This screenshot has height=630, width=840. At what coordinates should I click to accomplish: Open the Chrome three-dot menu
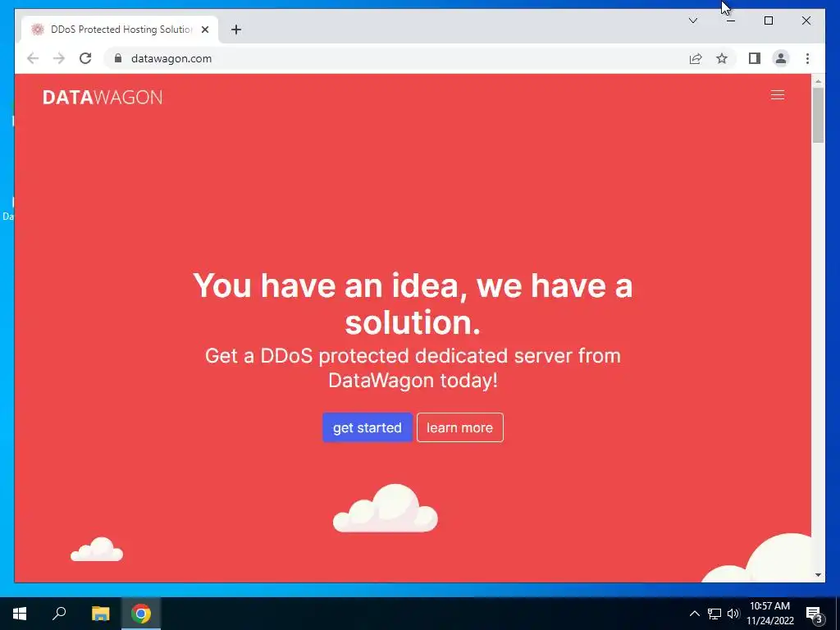(x=807, y=58)
